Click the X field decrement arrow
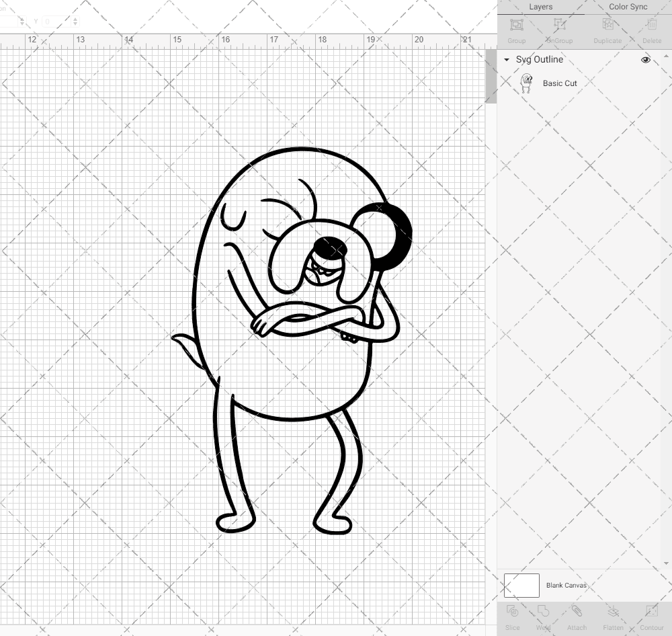The height and width of the screenshot is (636, 672). [x=22, y=24]
